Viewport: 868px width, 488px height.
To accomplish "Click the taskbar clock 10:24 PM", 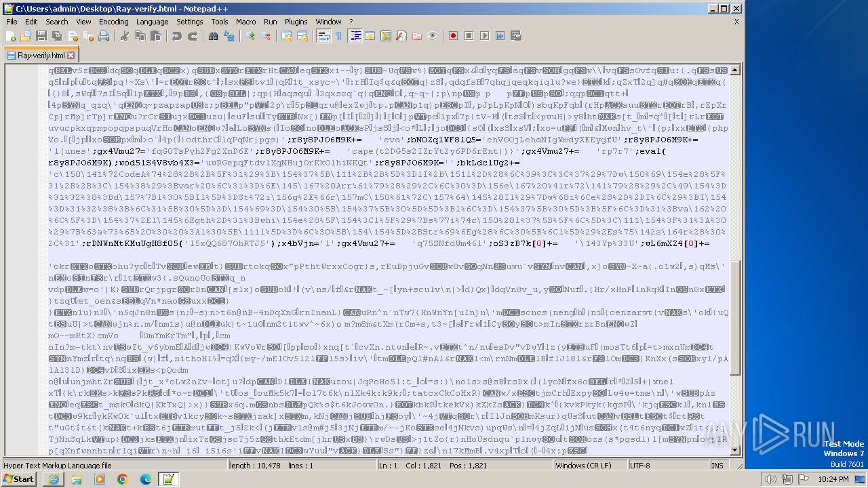I will tap(835, 479).
